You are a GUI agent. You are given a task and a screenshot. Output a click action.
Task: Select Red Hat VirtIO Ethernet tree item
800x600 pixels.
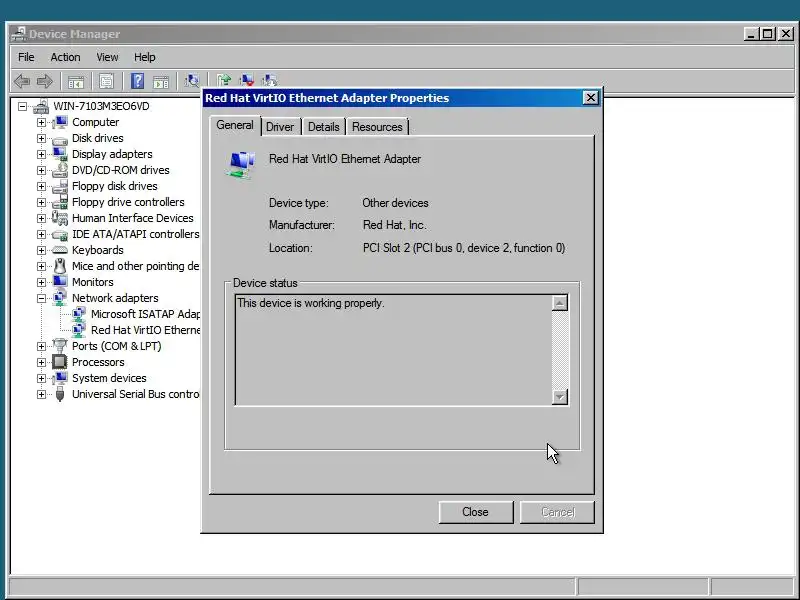(145, 330)
